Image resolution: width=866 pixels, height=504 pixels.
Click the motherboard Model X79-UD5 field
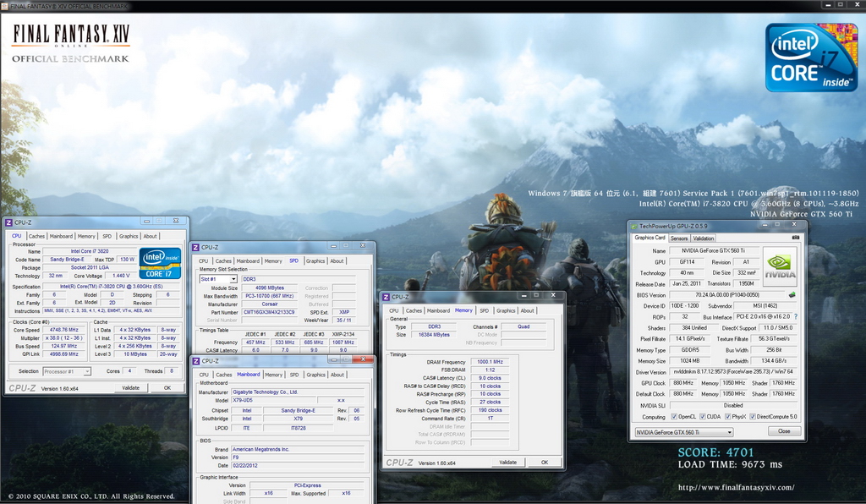click(275, 400)
